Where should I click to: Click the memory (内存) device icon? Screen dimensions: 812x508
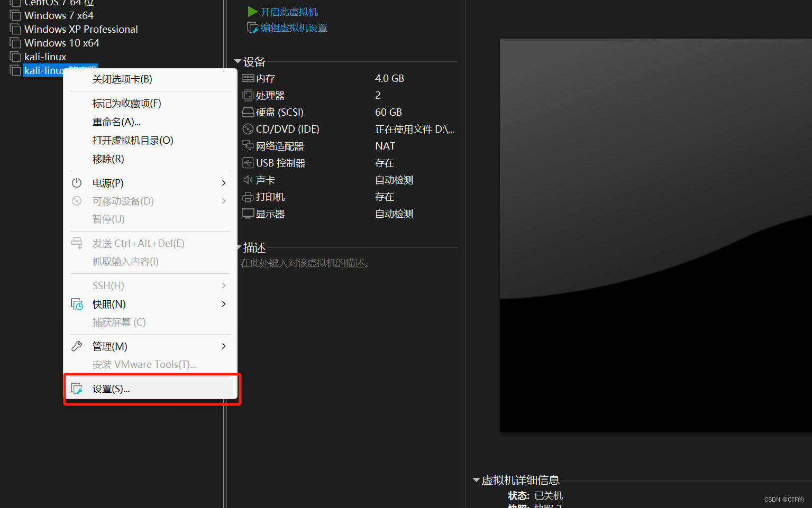pyautogui.click(x=248, y=78)
